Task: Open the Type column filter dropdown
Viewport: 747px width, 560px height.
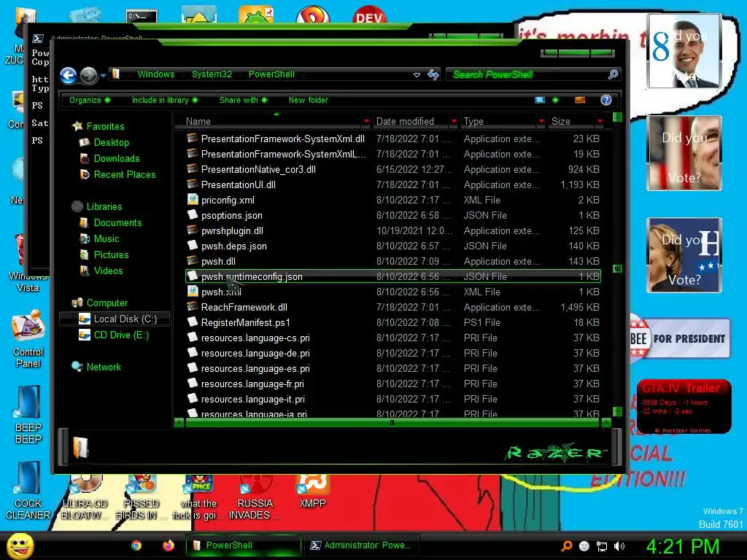Action: (541, 122)
